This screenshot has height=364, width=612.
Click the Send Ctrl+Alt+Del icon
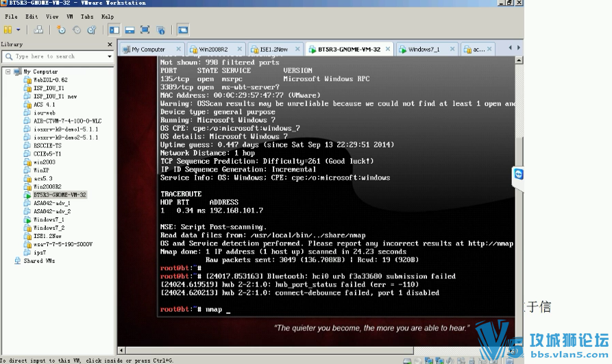coord(38,29)
